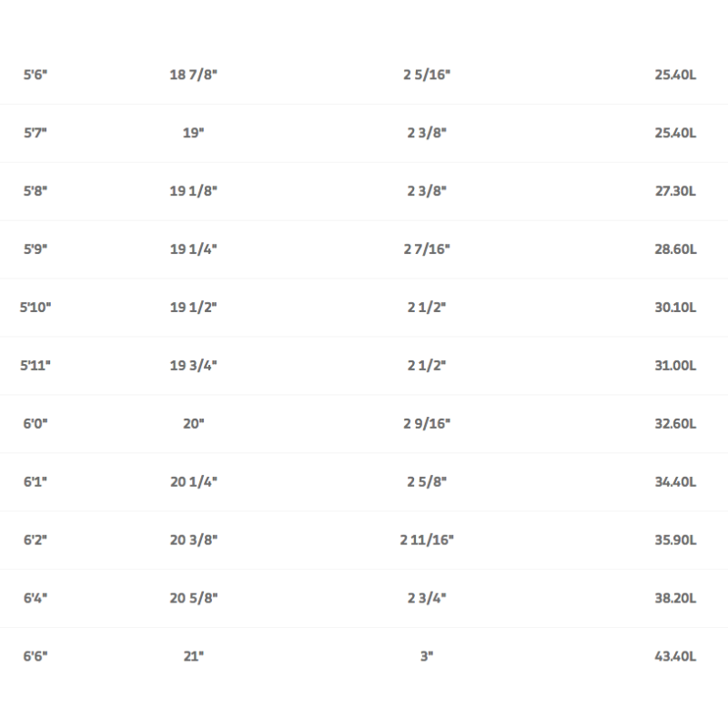Screen dimensions: 728x728
Task: Select the 2 7/16" thickness cell
Action: 427,249
